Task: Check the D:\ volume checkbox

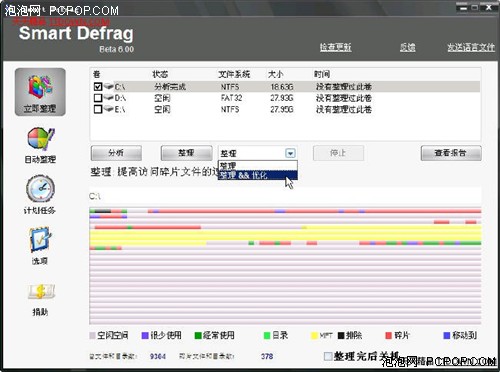Action: (98, 98)
